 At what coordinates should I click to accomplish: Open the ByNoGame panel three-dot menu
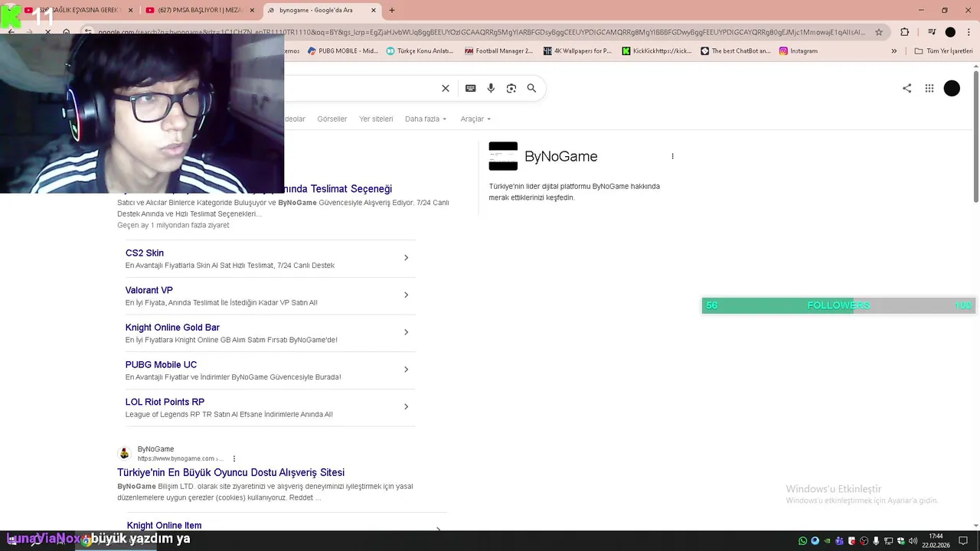(672, 156)
